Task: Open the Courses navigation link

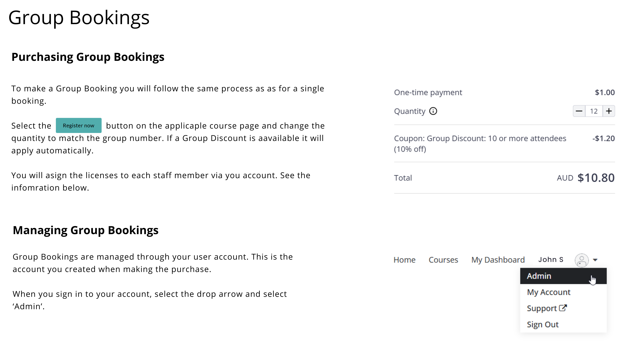Action: coord(443,260)
